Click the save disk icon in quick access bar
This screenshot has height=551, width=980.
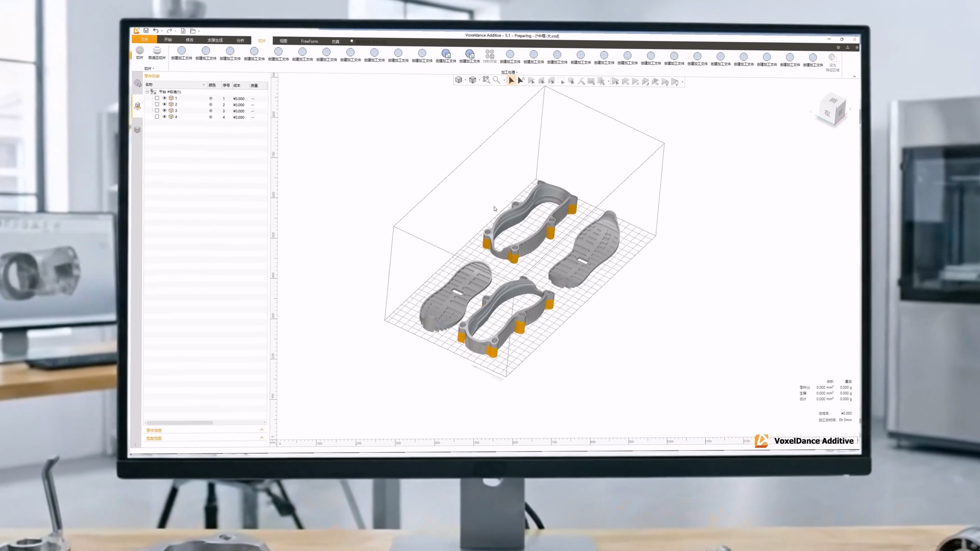146,30
